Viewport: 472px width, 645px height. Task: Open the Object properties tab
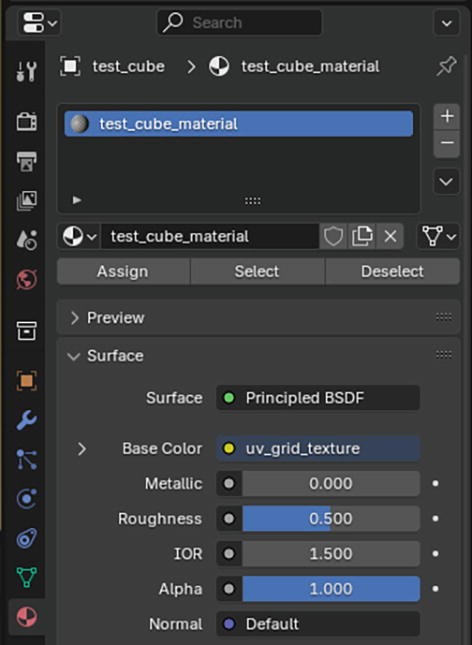(26, 381)
